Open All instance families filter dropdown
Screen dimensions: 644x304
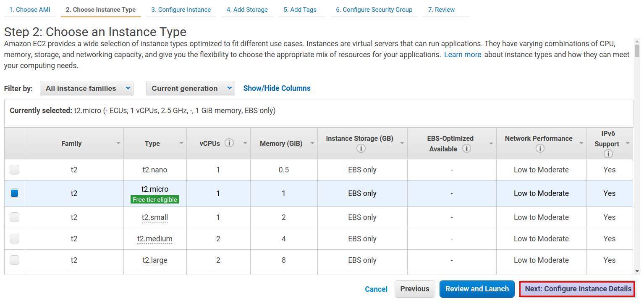86,88
